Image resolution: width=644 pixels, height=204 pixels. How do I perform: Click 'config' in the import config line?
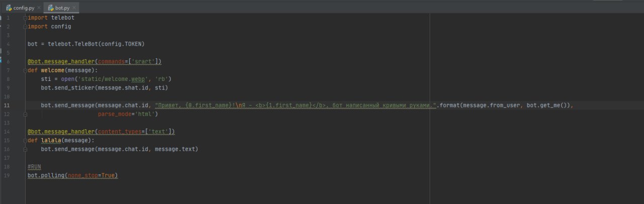(x=61, y=26)
